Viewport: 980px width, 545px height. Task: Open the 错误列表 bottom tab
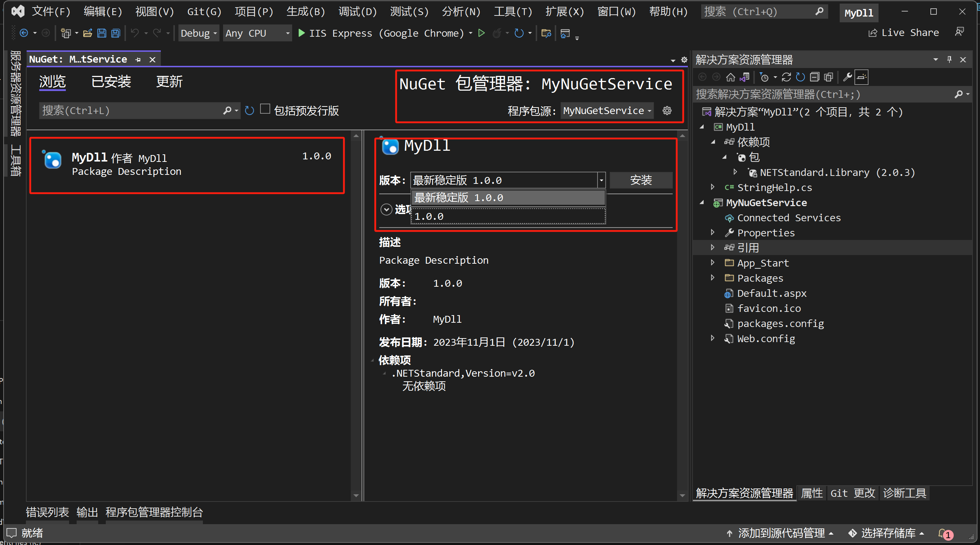[47, 512]
